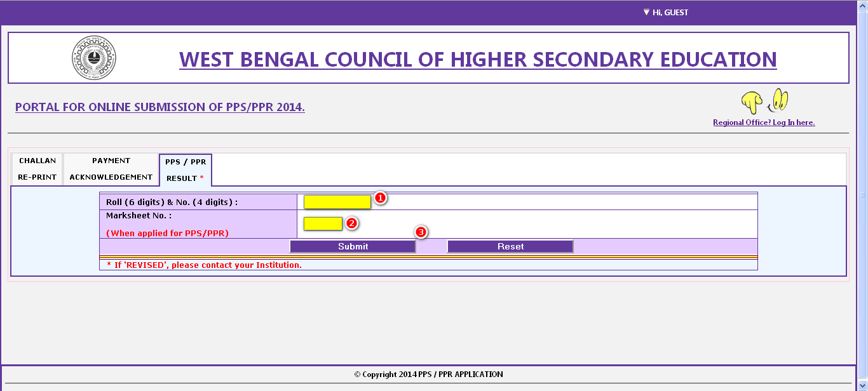The width and height of the screenshot is (868, 391).
Task: Focus the Marksheet No. input field
Action: [x=323, y=223]
